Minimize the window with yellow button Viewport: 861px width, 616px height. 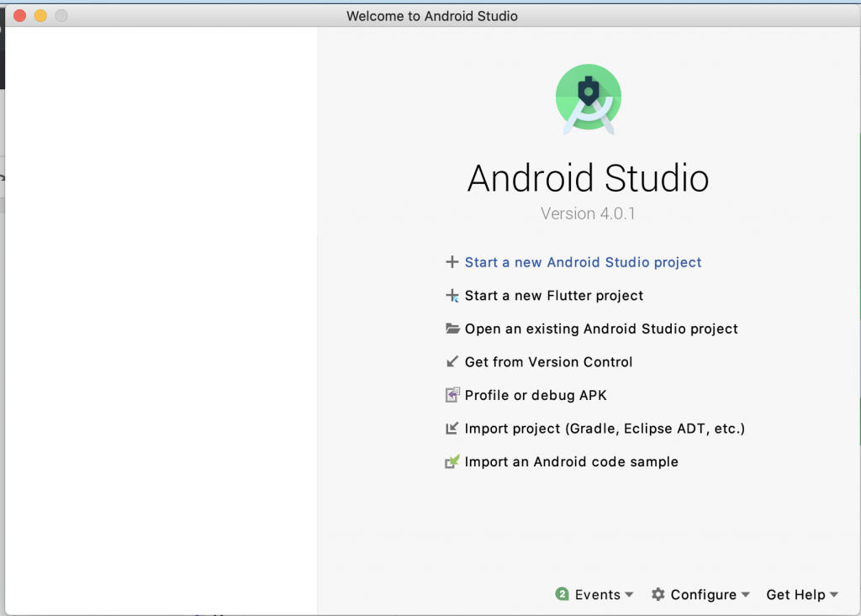[x=40, y=15]
